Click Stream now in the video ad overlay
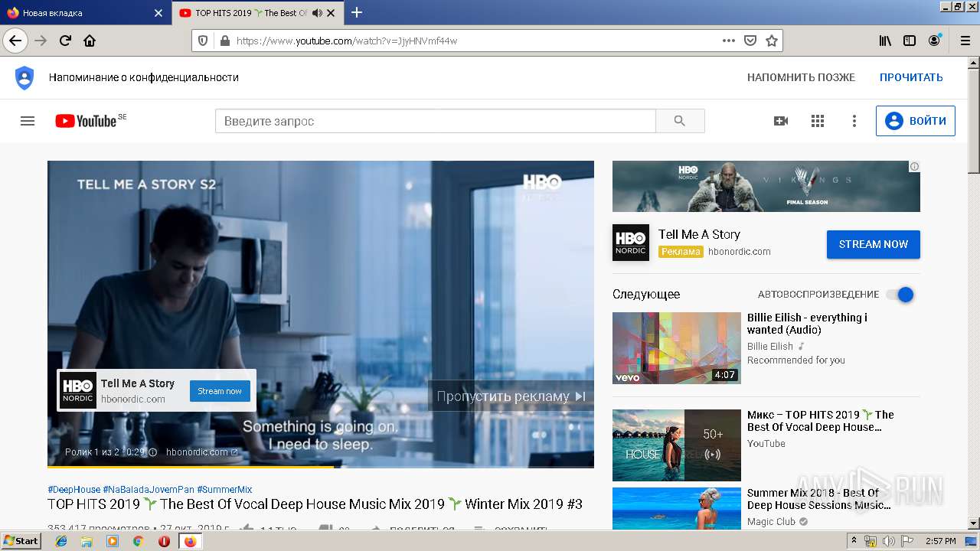The width and height of the screenshot is (980, 551). (220, 391)
